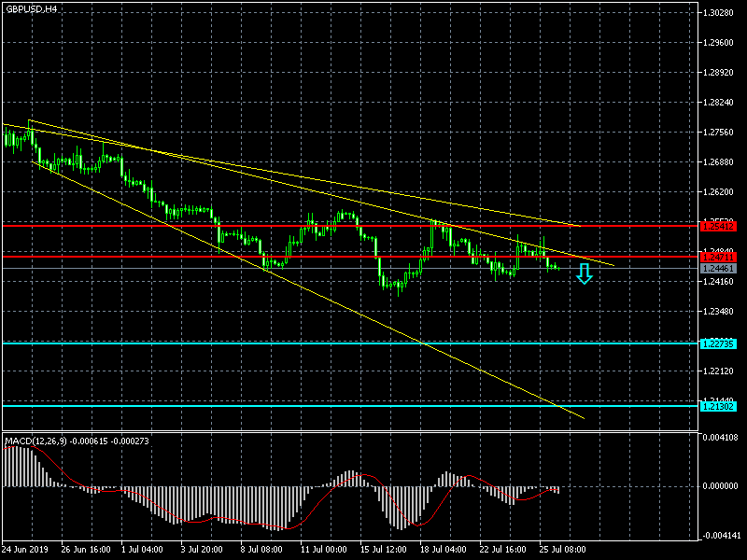Select the red 1.24711 price label

click(x=718, y=257)
